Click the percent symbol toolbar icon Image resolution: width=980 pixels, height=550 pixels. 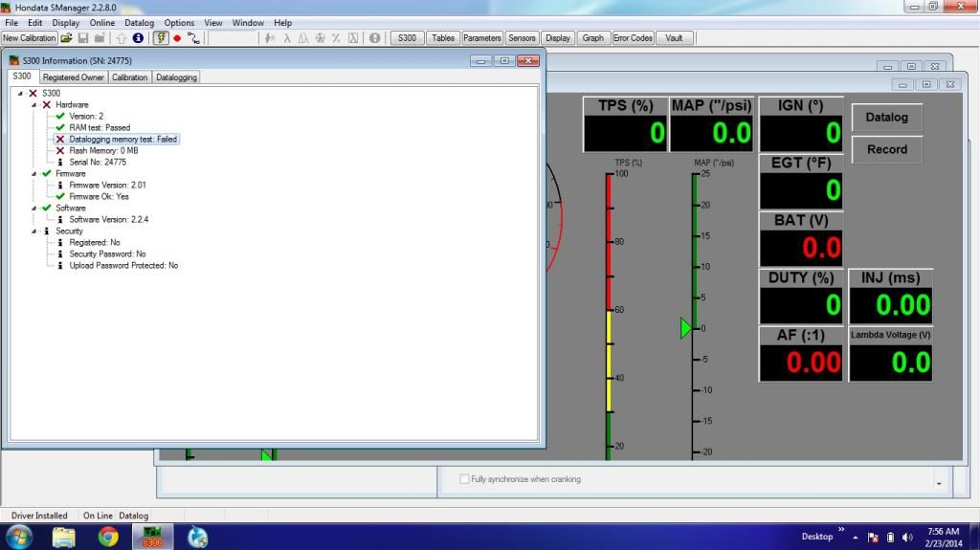point(336,38)
